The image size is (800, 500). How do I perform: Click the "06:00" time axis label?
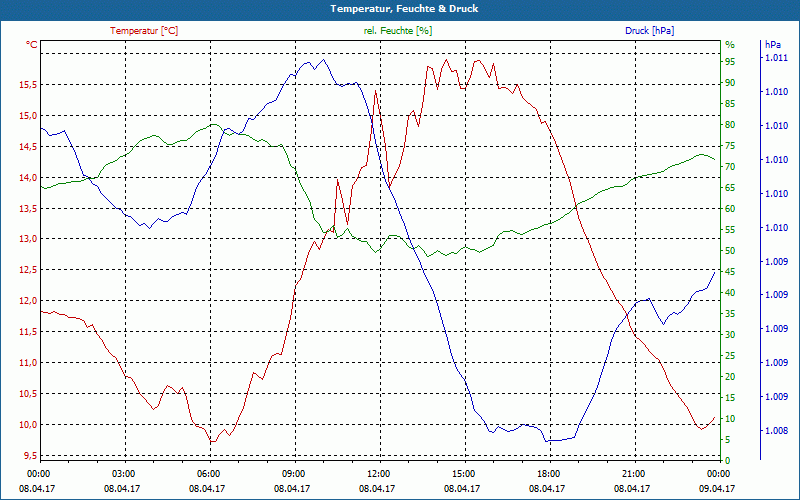(x=208, y=474)
